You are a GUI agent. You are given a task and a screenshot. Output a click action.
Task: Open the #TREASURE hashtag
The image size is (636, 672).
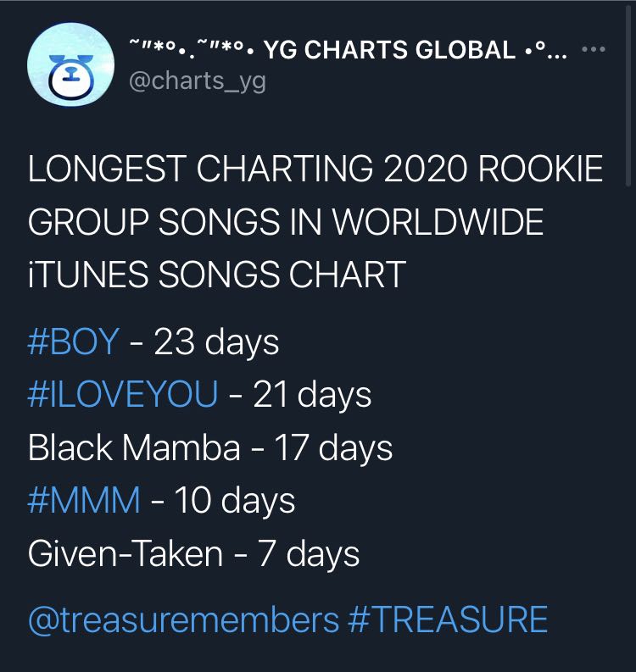pyautogui.click(x=448, y=619)
